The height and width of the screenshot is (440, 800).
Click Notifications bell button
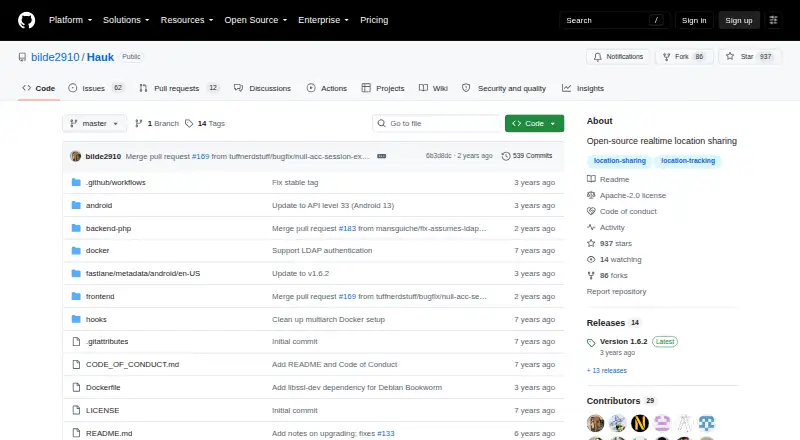[618, 57]
